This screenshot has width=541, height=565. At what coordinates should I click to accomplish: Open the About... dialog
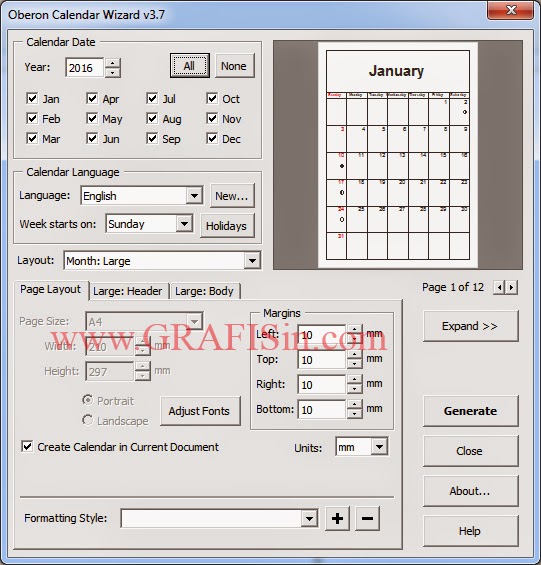pos(470,491)
